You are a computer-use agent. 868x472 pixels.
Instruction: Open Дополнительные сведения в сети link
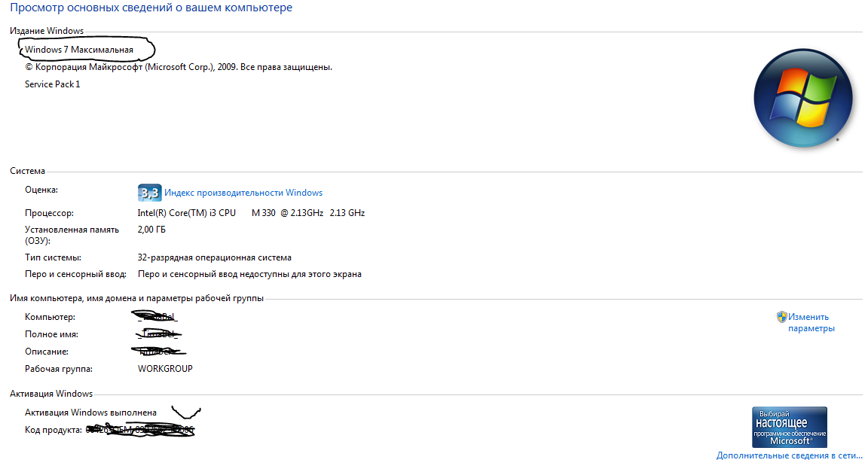tap(790, 455)
